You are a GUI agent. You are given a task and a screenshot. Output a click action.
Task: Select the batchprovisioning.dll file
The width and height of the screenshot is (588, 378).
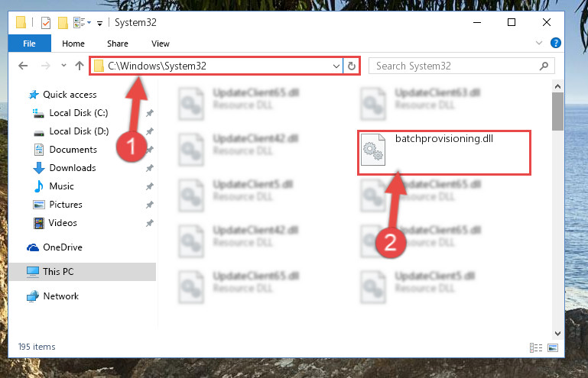pos(444,152)
